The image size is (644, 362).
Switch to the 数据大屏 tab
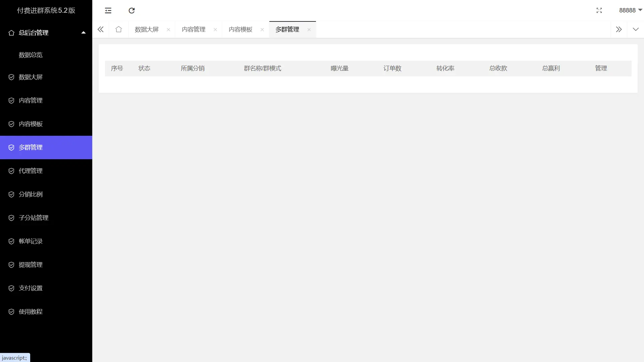(x=146, y=29)
